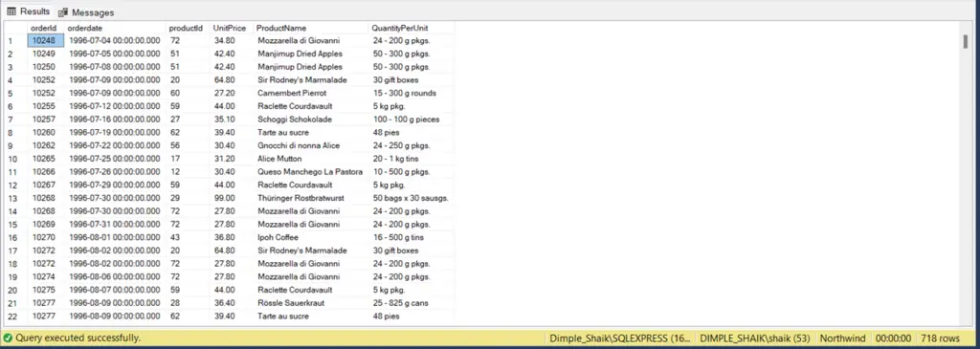
Task: Select QuantityPerUnit cell 16 - 500 g tins
Action: point(412,237)
